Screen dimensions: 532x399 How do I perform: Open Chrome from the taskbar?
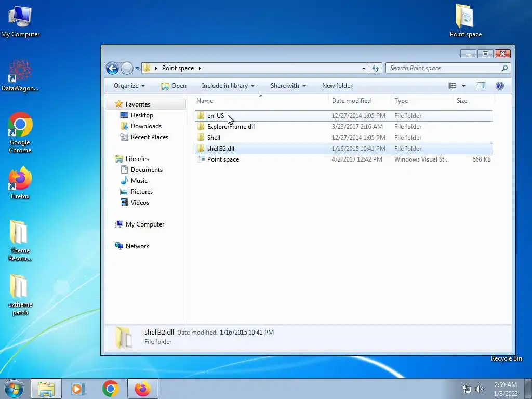110,389
